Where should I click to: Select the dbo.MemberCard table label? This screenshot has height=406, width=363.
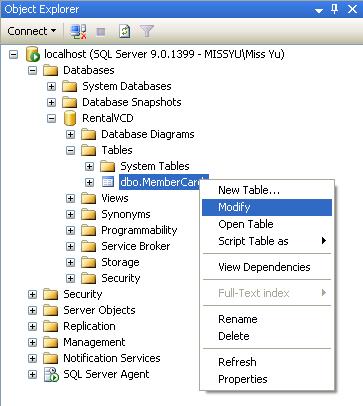(159, 182)
